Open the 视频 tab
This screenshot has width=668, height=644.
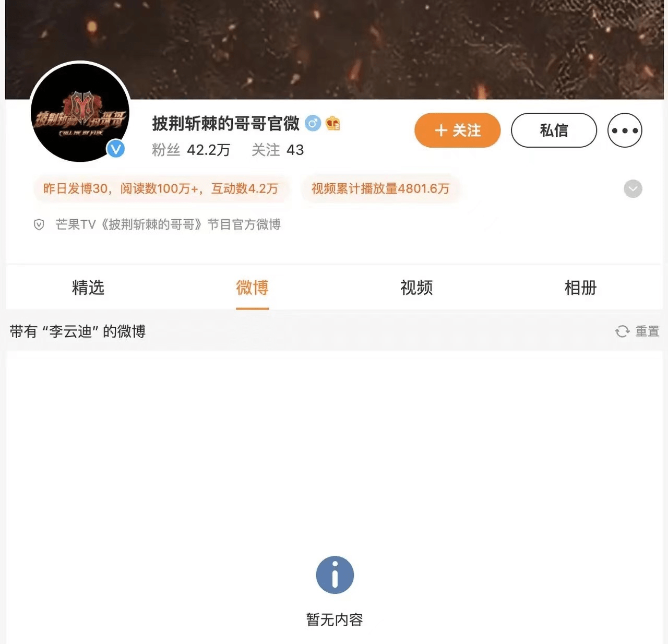(x=416, y=288)
